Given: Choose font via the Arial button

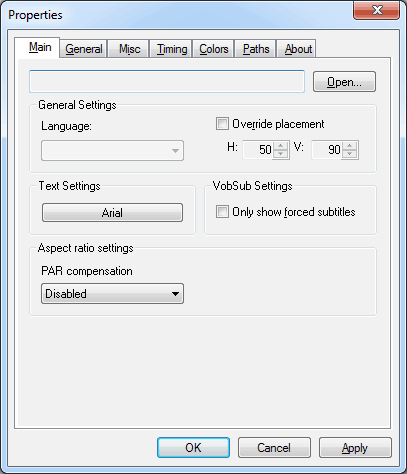Looking at the screenshot, I should (x=112, y=213).
